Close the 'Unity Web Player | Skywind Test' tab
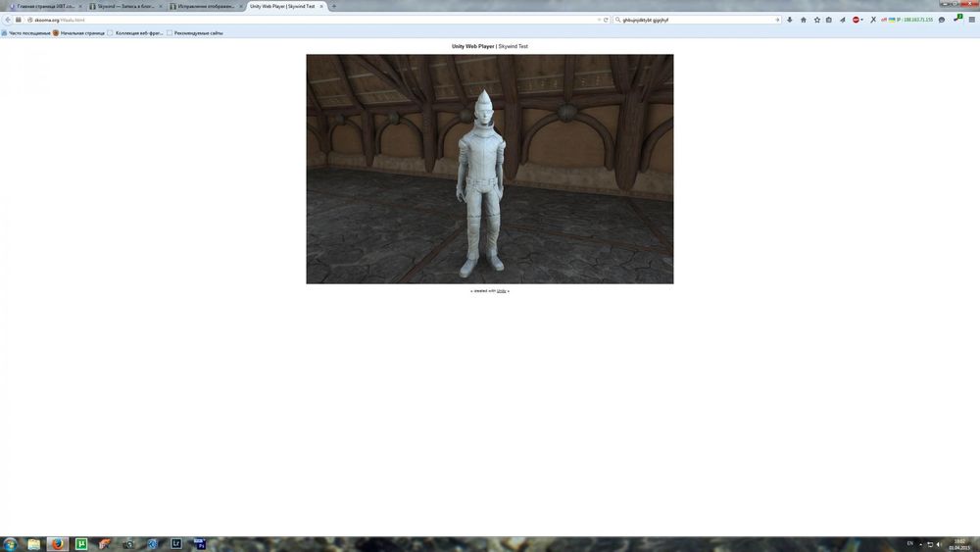 point(321,6)
